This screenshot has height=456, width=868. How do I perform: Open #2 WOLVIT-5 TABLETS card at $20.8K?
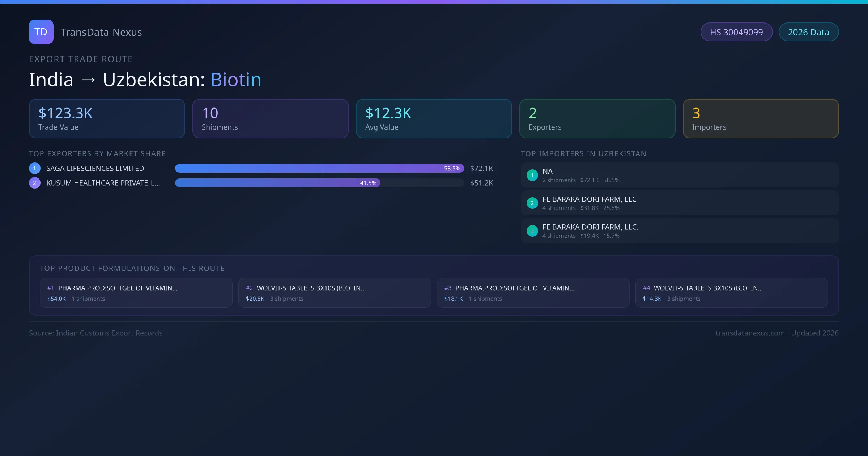click(335, 293)
